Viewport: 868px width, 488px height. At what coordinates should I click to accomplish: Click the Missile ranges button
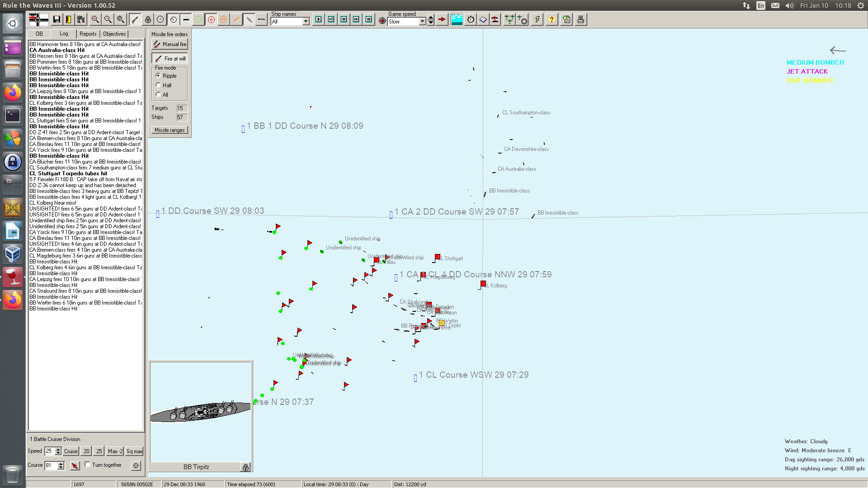170,130
